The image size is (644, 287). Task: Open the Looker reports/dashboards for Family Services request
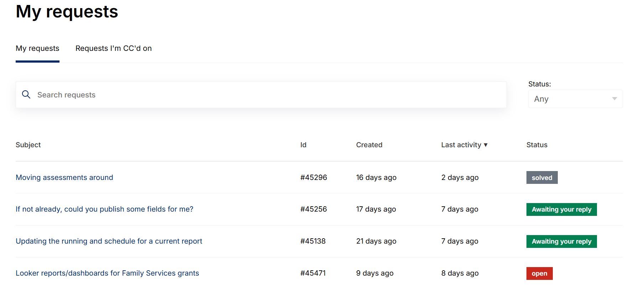[107, 273]
